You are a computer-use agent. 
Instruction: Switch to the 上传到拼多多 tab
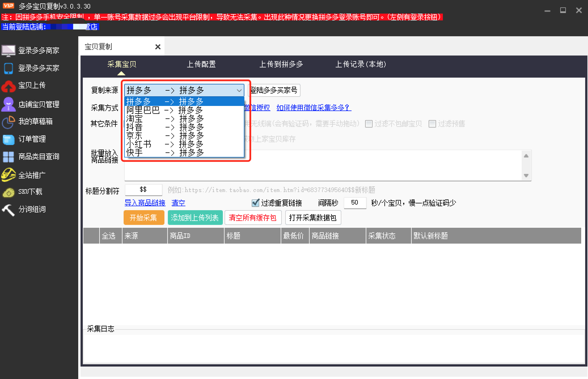click(281, 64)
